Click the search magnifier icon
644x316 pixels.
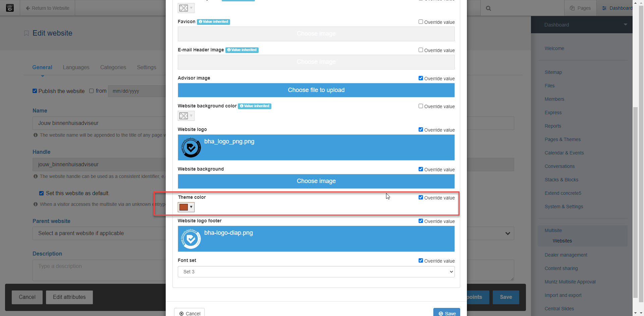coord(488,8)
